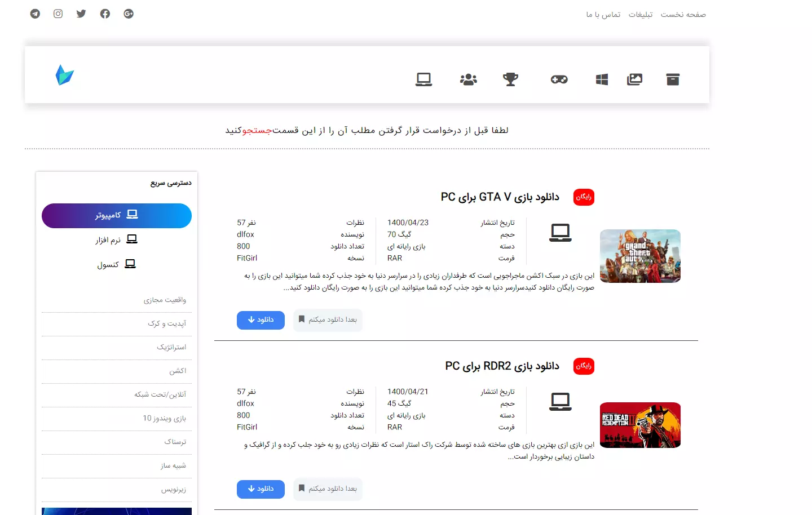This screenshot has width=812, height=515.
Task: Open the Red Dead Redemption thumbnail image
Action: (640, 425)
